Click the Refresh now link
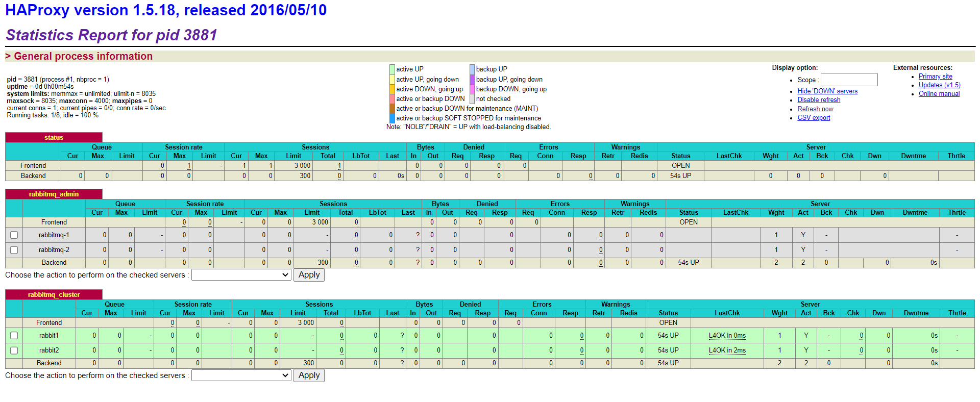980x402 pixels. pyautogui.click(x=815, y=109)
